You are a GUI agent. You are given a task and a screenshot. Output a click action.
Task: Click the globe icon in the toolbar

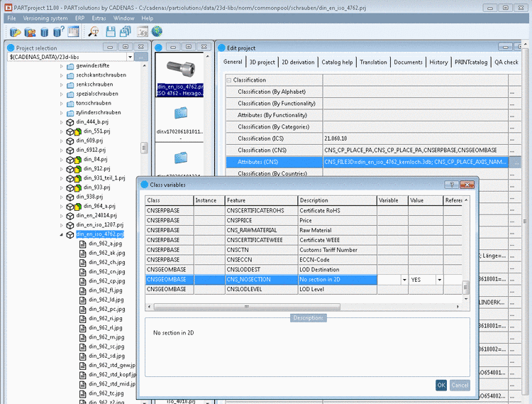157,31
